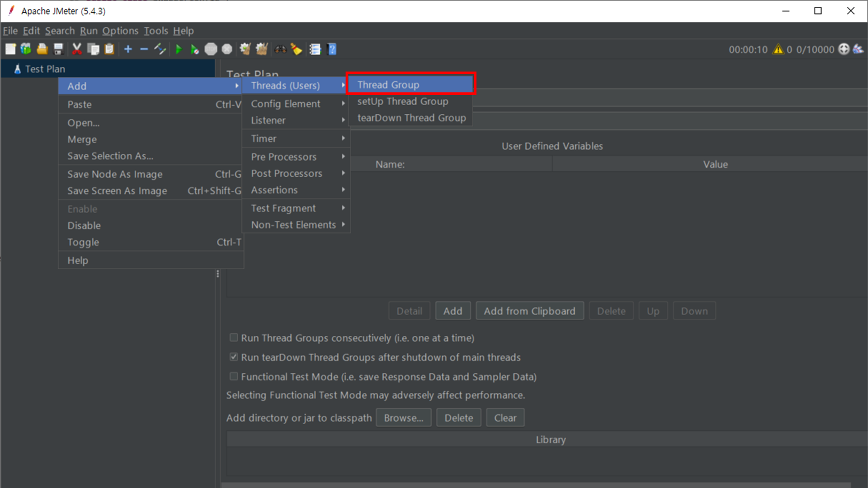This screenshot has height=488, width=868.
Task: Click the Toggle enable/disable icon
Action: 160,49
